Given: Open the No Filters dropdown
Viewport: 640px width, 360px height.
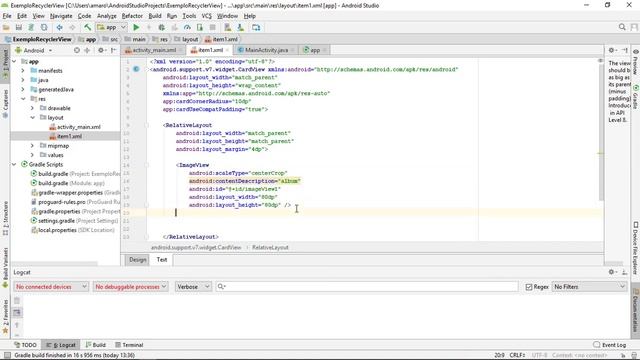Looking at the screenshot, I should click(x=589, y=287).
